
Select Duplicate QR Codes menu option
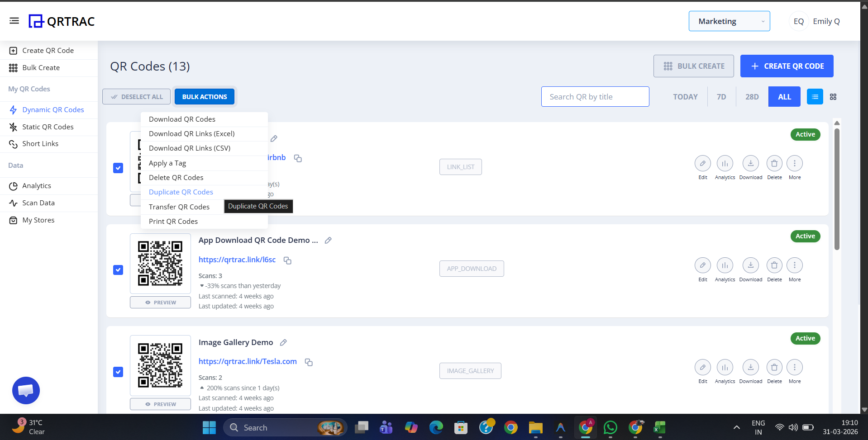[x=181, y=192]
